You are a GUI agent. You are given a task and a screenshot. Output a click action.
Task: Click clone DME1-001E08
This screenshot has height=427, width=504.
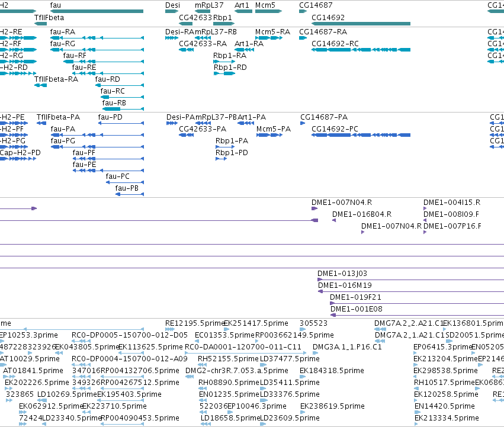point(356,309)
